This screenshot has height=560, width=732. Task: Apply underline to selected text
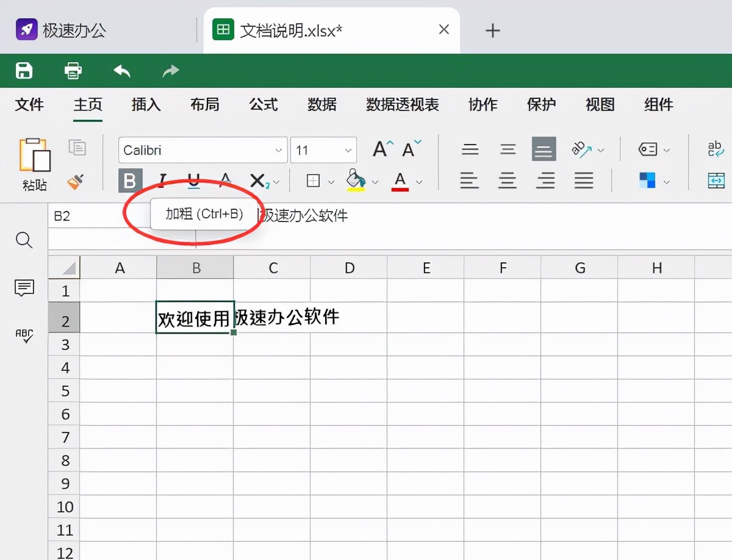[193, 181]
